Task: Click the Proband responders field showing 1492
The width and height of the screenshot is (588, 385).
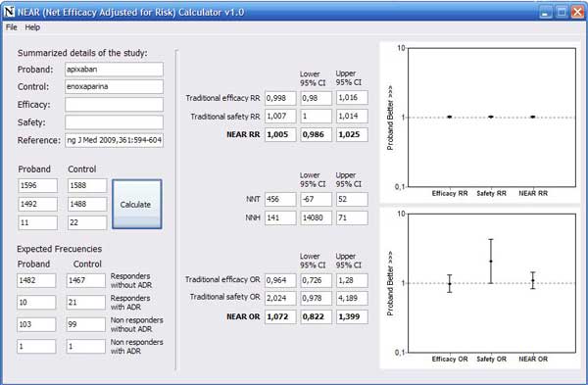Action: pyautogui.click(x=38, y=204)
